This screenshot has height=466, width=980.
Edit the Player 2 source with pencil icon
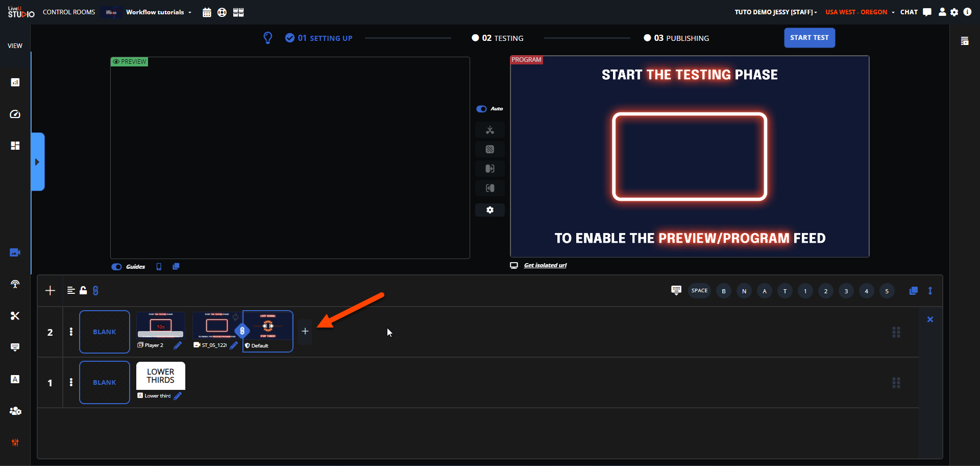(178, 346)
